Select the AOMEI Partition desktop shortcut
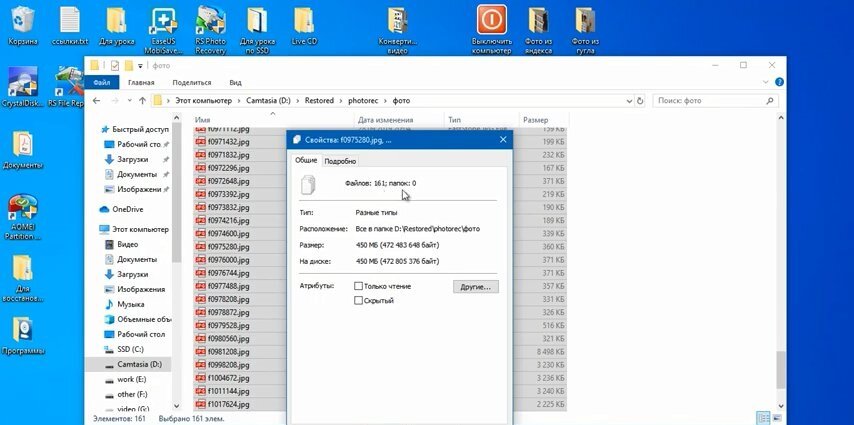This screenshot has height=425, width=854. 23,217
